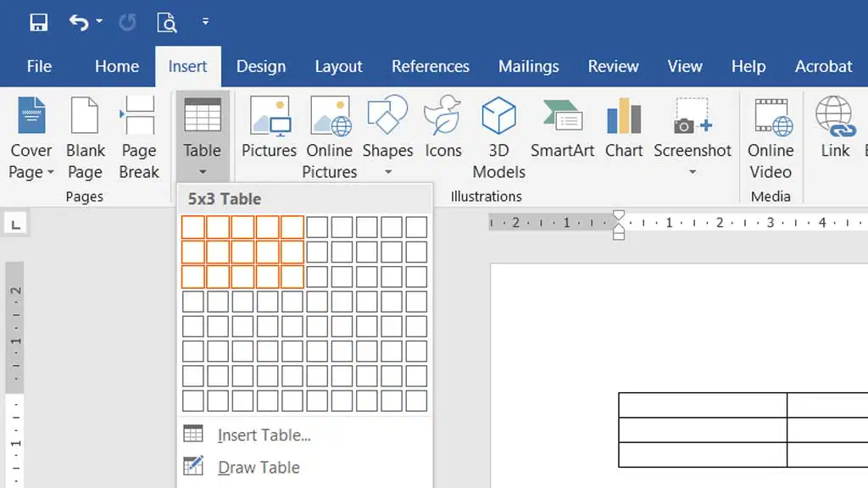
Task: Expand Customize Quick Access Toolbar menu
Action: pos(205,21)
